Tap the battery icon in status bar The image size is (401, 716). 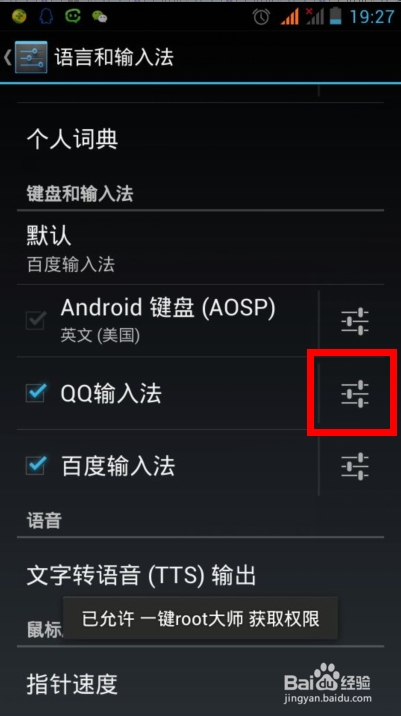point(336,16)
